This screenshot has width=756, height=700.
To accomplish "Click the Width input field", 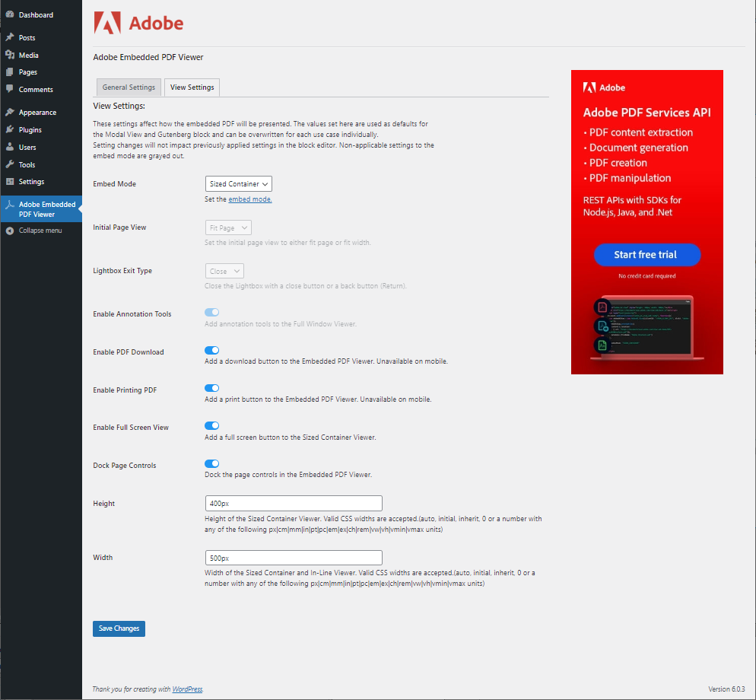I will coord(294,558).
